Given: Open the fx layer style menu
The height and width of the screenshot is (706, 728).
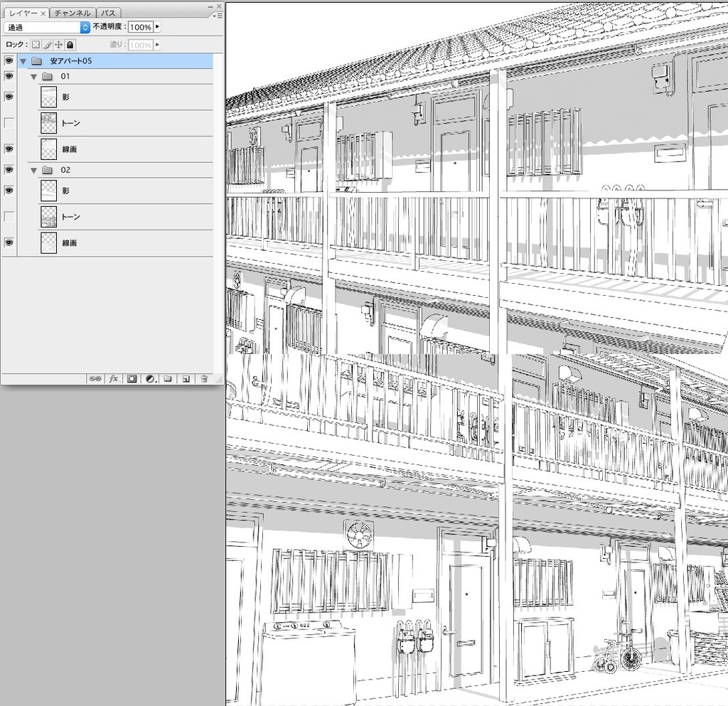Looking at the screenshot, I should click(114, 379).
